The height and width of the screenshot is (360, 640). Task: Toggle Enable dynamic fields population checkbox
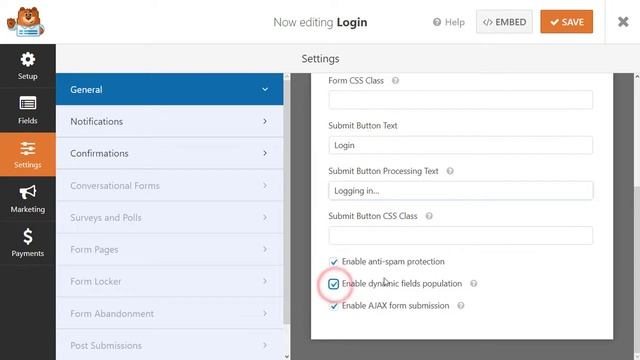[333, 284]
